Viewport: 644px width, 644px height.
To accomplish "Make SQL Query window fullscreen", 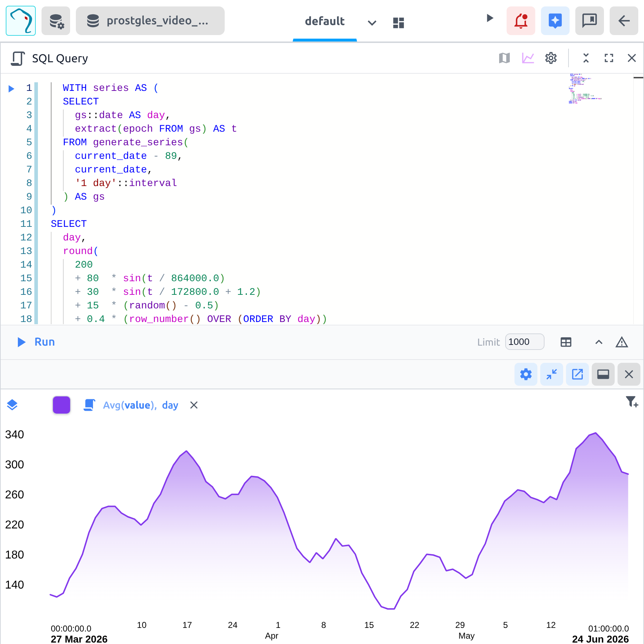I will point(609,58).
